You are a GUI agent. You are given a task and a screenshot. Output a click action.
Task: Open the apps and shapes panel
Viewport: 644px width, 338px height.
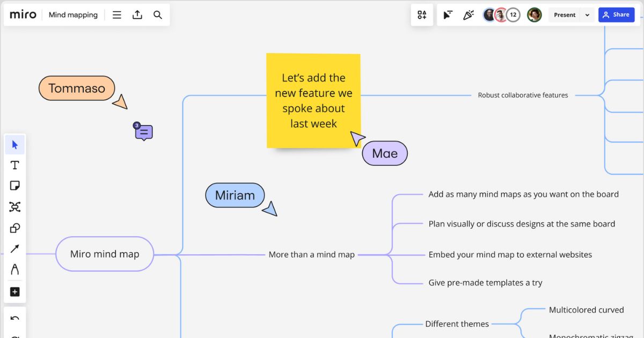pyautogui.click(x=422, y=15)
